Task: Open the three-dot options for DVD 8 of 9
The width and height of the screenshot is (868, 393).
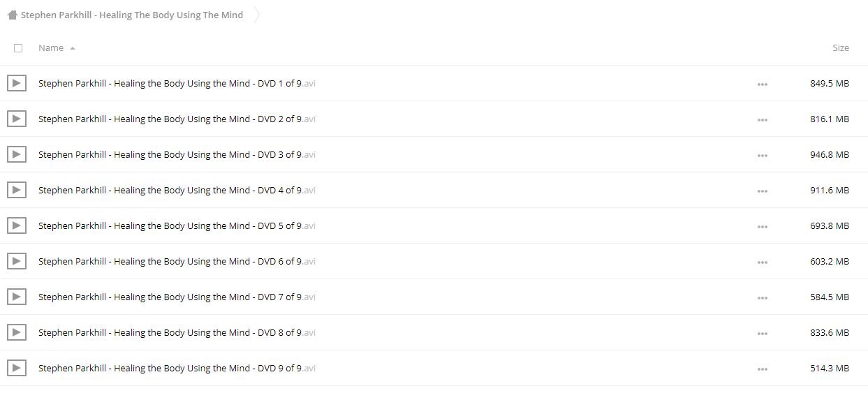Action: 762,334
